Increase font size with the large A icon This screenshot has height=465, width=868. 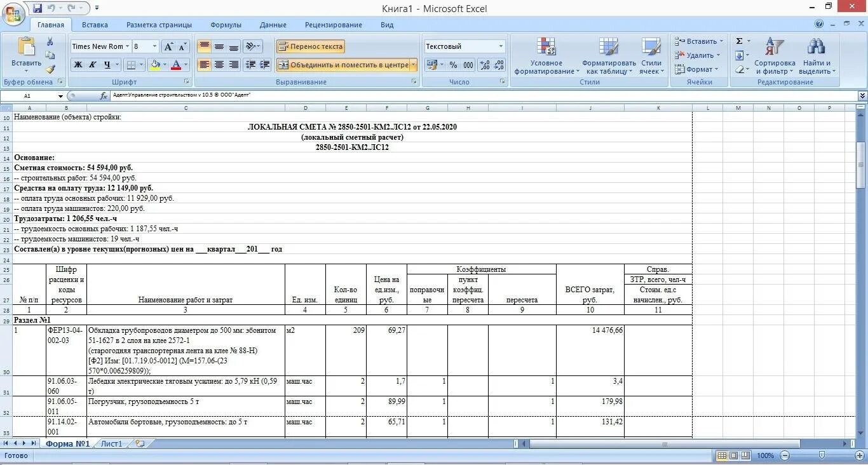168,46
